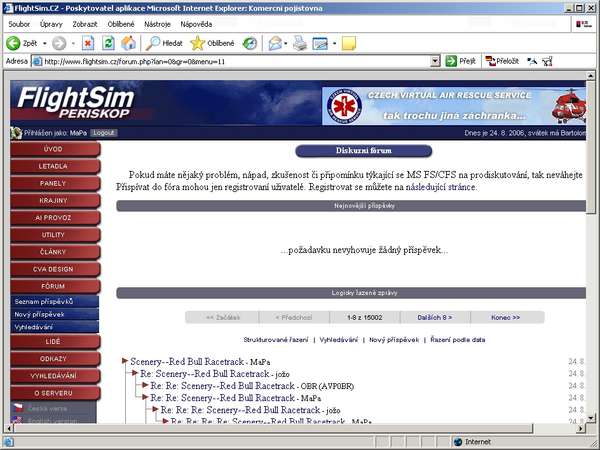The image size is (600, 450).
Task: Click the Logout button
Action: click(104, 133)
